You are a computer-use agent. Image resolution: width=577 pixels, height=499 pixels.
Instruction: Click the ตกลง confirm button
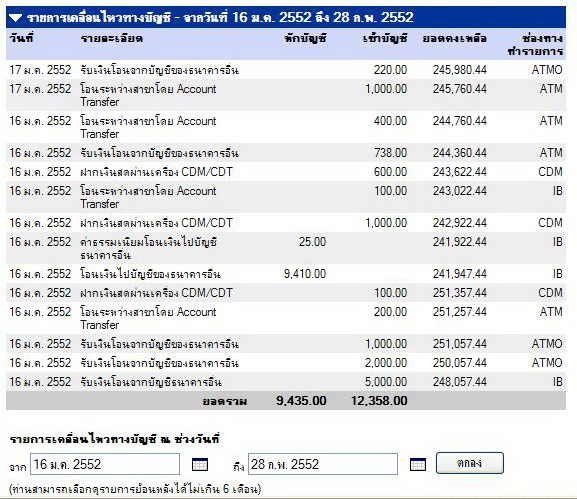click(x=470, y=463)
